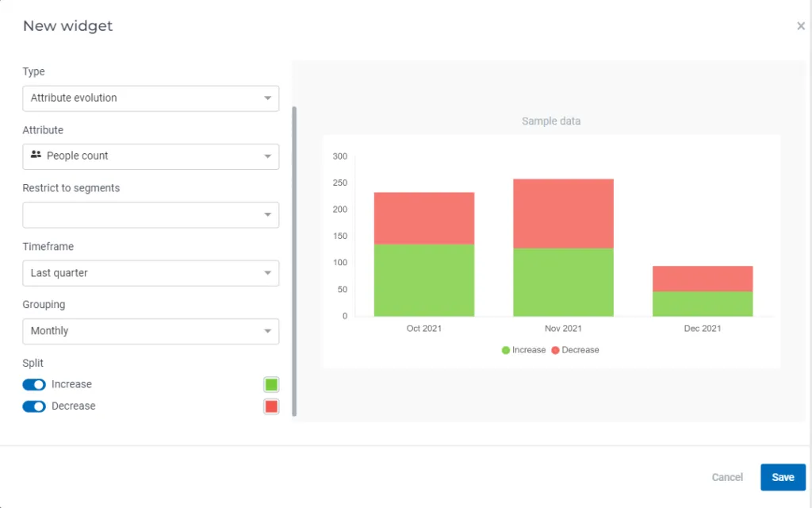Click the Dec 2021 axis label

pos(703,329)
